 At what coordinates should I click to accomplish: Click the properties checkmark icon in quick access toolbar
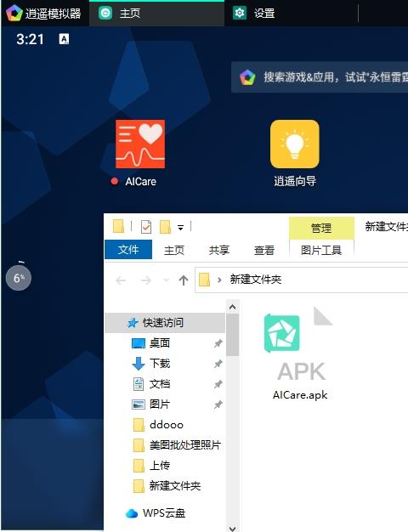[146, 227]
